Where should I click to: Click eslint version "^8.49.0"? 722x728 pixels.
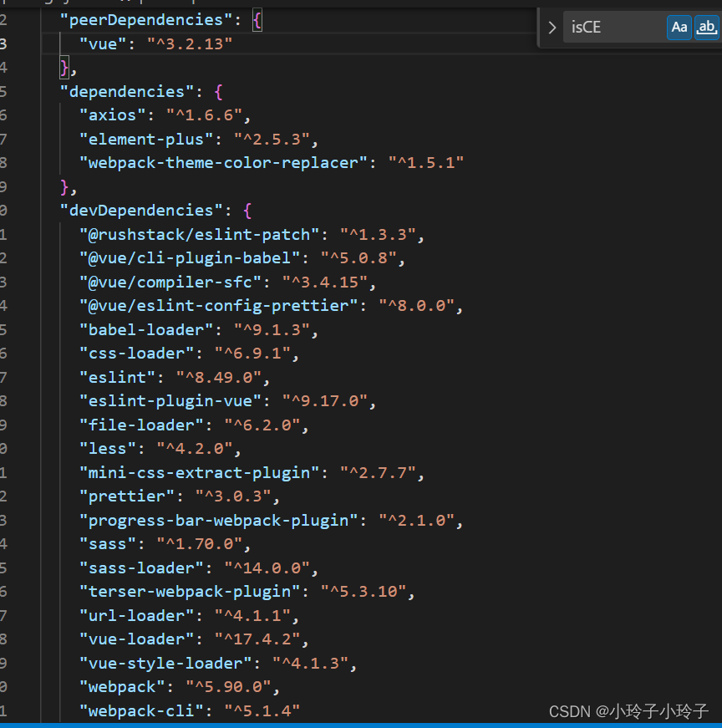point(219,378)
